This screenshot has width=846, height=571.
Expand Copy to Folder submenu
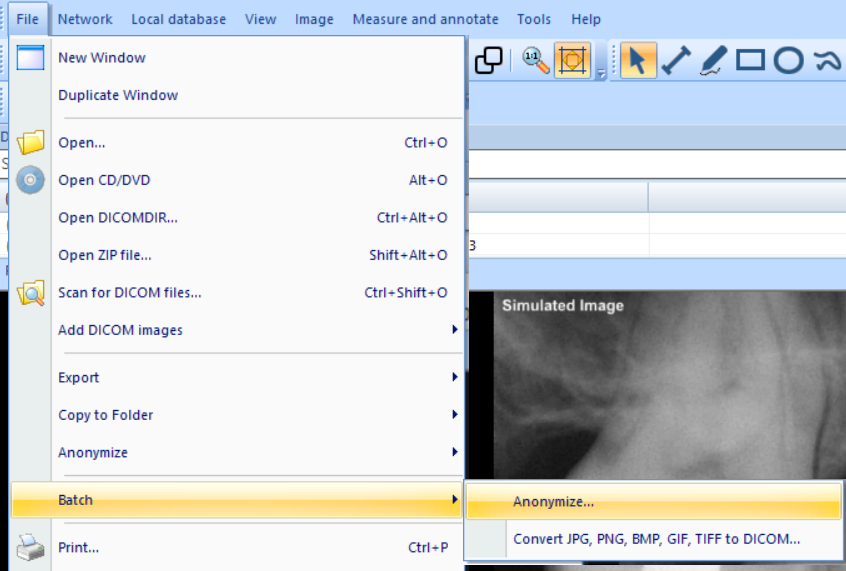click(x=237, y=415)
